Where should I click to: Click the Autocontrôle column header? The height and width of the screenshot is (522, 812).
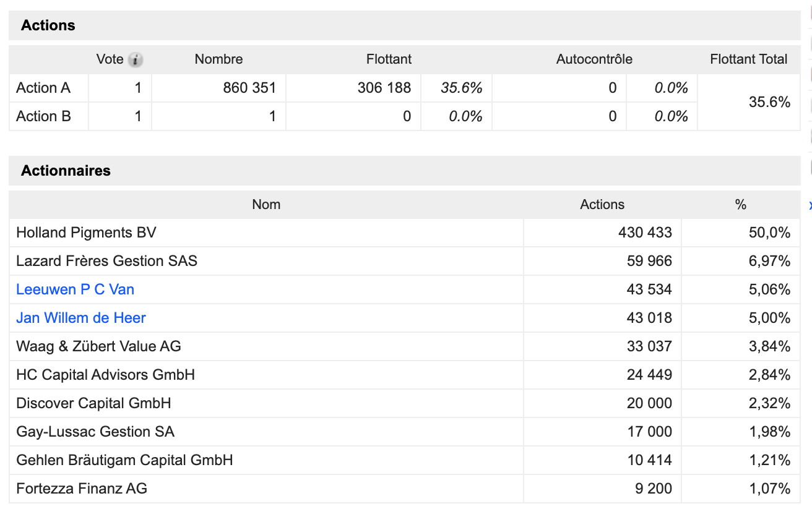[594, 59]
